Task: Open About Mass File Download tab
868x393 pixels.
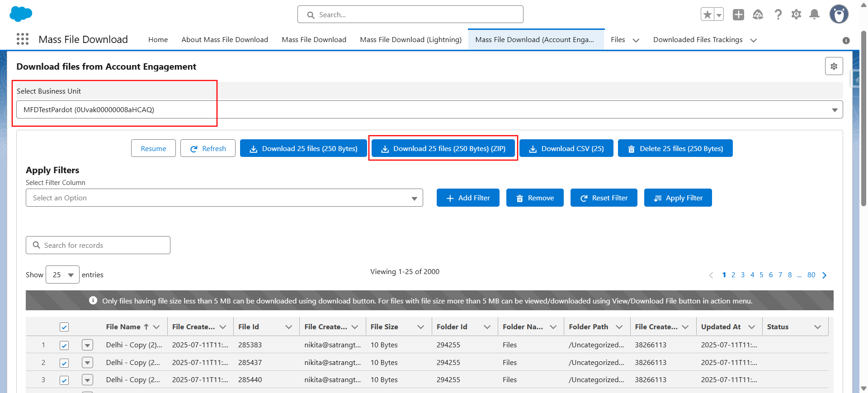Action: click(225, 40)
